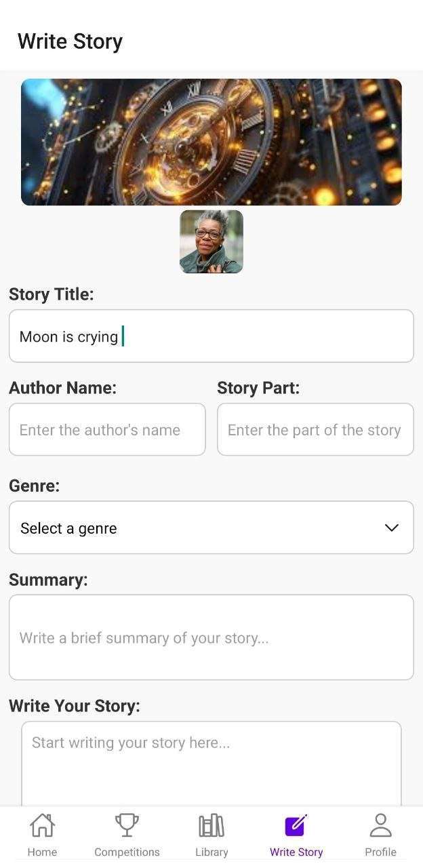Select the Write Story pencil icon
The image size is (423, 868).
pos(296,825)
